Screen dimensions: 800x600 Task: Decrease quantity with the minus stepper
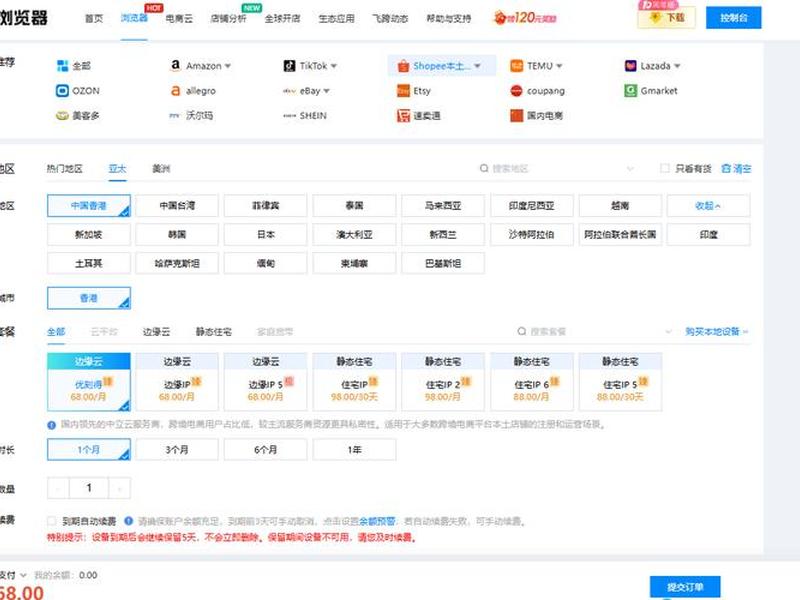58,488
